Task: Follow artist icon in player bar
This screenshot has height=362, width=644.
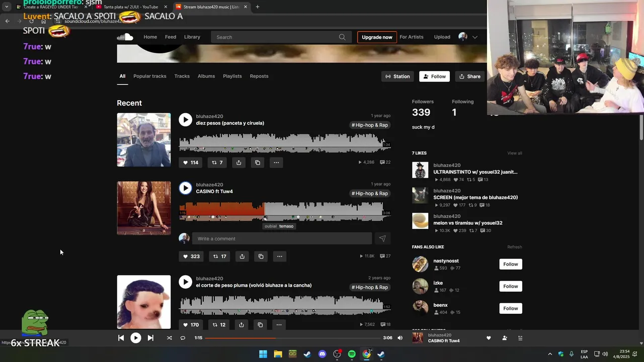Action: point(505,338)
